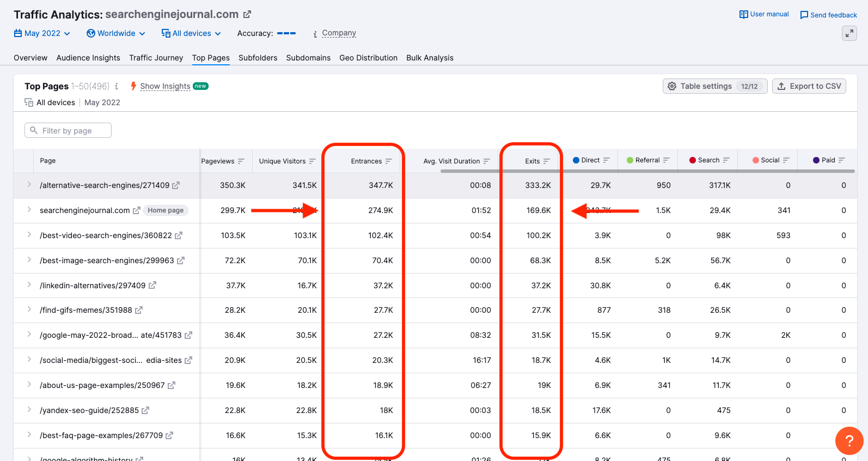Click the Send feedback link

[834, 15]
